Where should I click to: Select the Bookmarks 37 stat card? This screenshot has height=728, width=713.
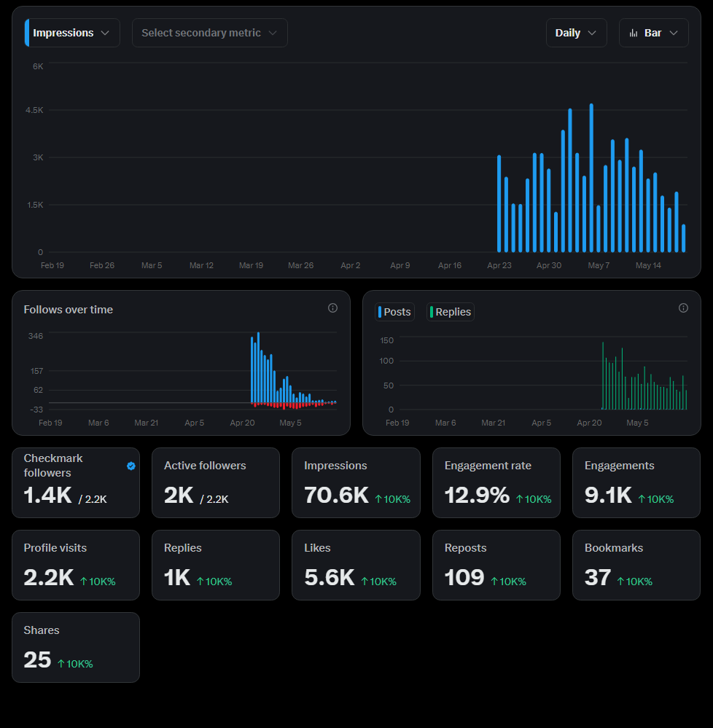[636, 565]
